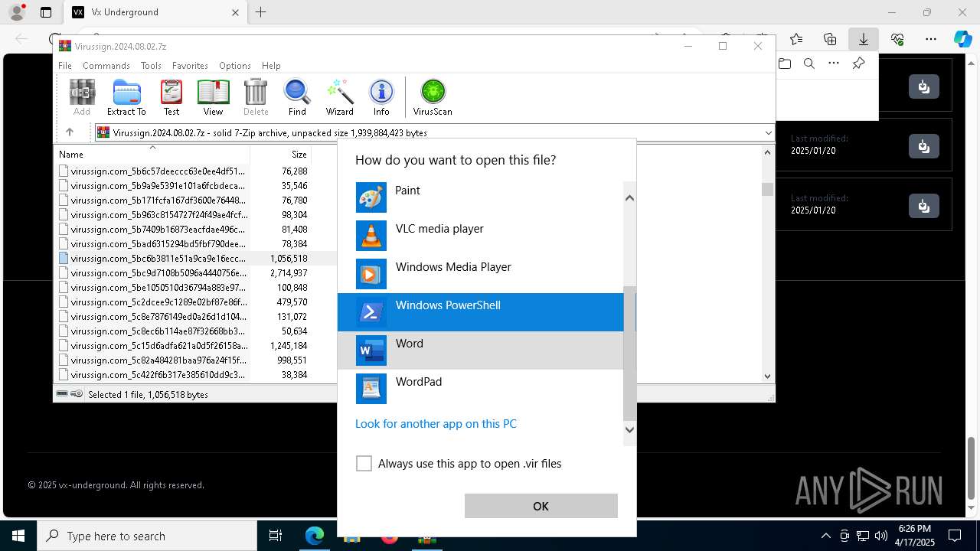Click Edge browser essentials heart icon
980x551 pixels.
coord(897,39)
